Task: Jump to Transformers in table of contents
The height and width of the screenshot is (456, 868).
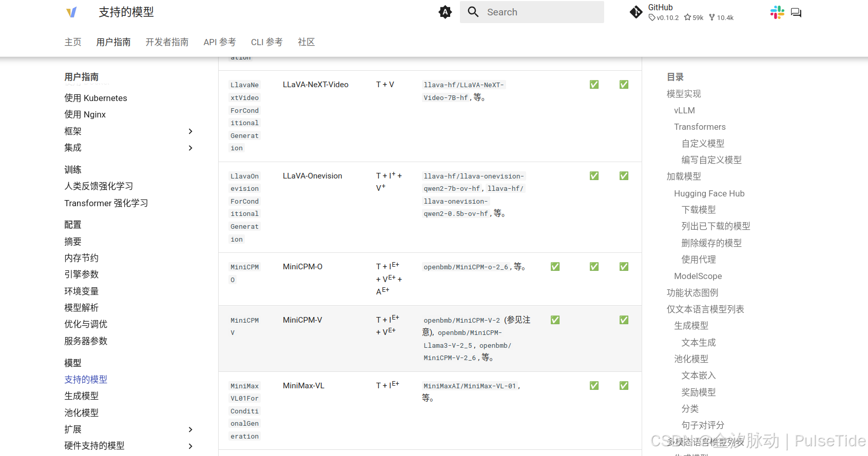Action: coord(700,127)
